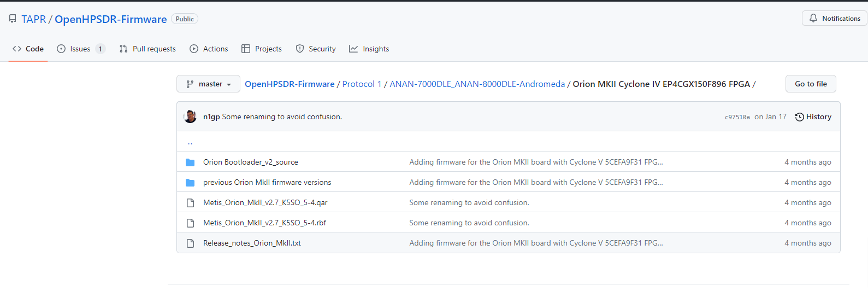
Task: Click folder icon for previous Orion MkII firmware versions
Action: pyautogui.click(x=190, y=182)
